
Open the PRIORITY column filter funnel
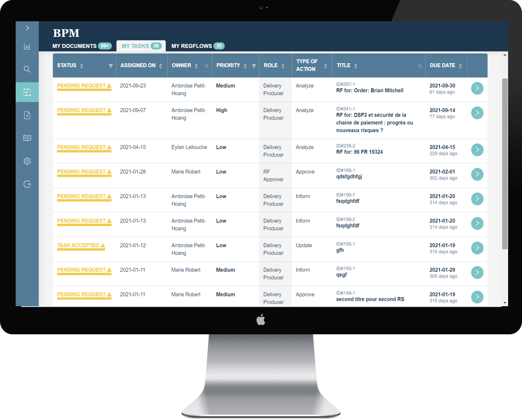click(x=254, y=66)
